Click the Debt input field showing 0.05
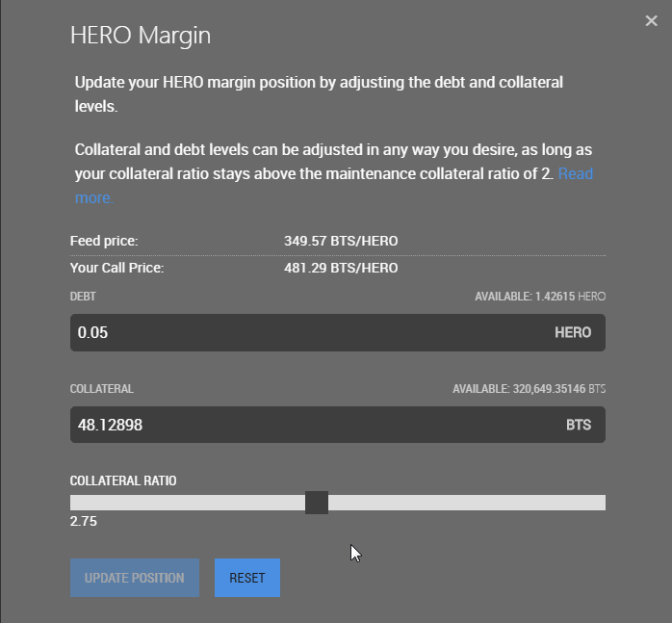The height and width of the screenshot is (623, 672). pos(338,332)
